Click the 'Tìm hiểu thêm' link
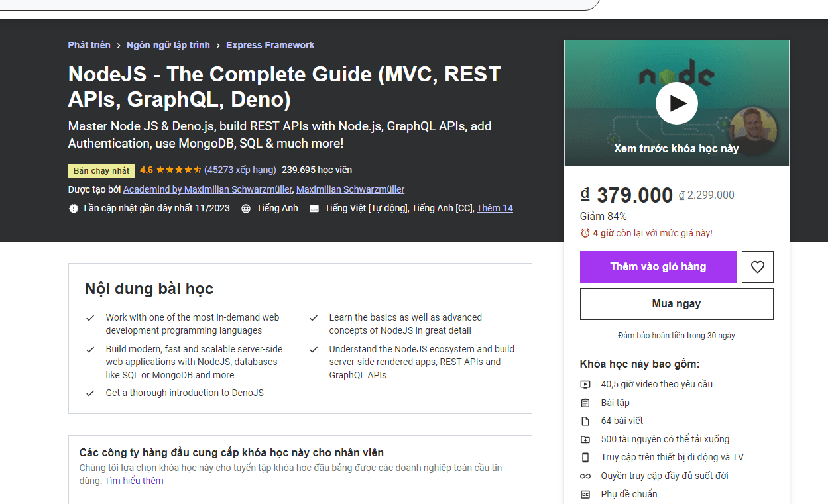The height and width of the screenshot is (504, 828). [x=134, y=481]
